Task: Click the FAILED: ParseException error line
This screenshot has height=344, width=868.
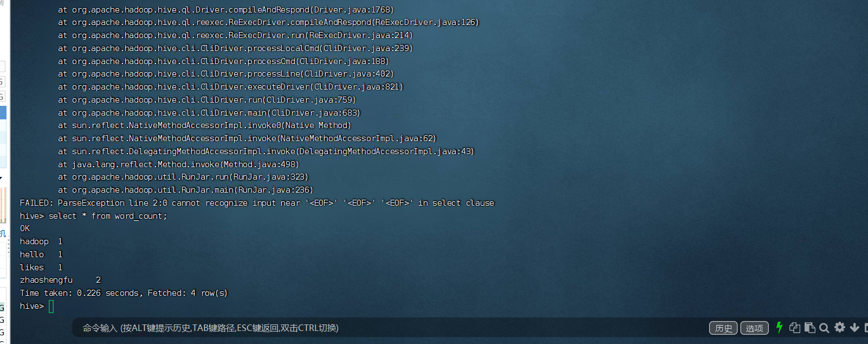Action: click(257, 203)
